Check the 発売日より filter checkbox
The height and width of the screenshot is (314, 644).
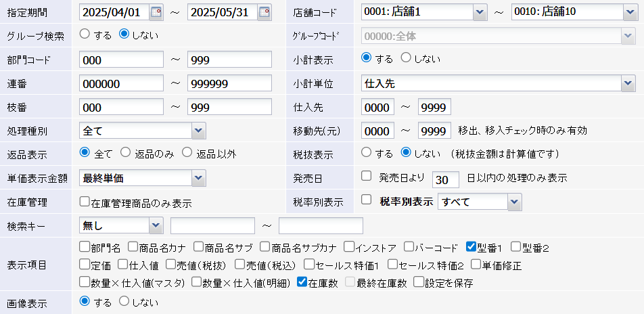pos(367,177)
